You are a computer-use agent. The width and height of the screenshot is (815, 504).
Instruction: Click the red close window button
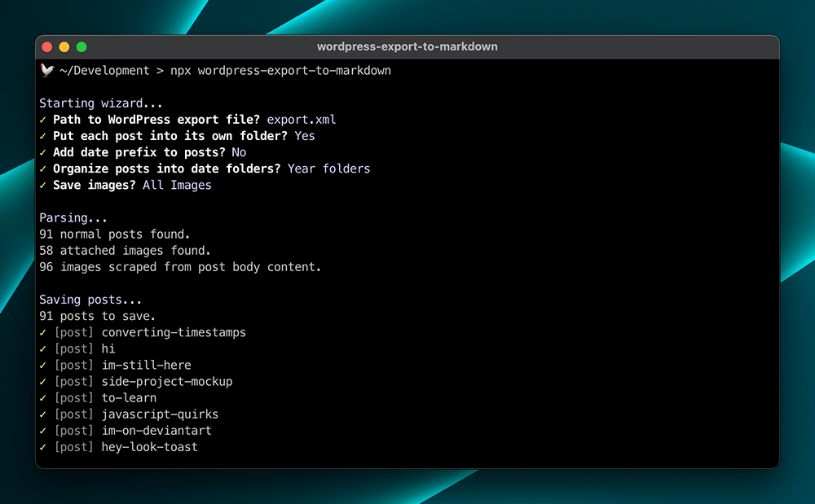pyautogui.click(x=46, y=47)
